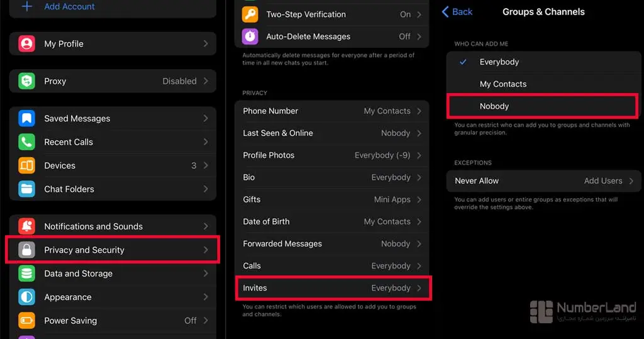Open Two-Step Verification setting

(x=332, y=14)
